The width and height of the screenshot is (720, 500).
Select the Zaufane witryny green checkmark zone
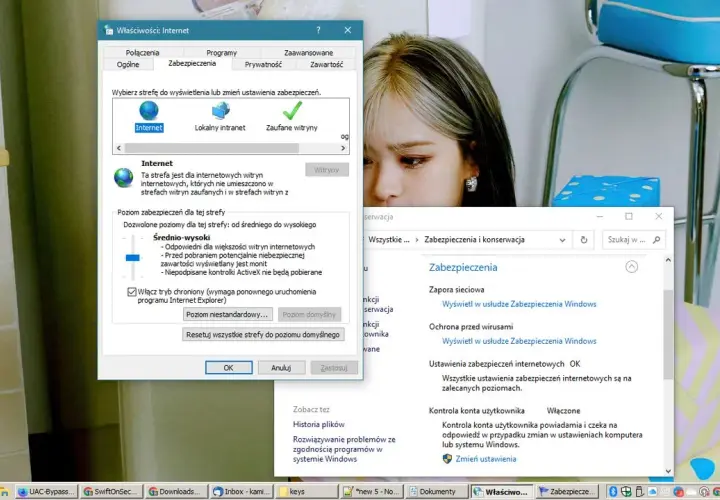(292, 111)
